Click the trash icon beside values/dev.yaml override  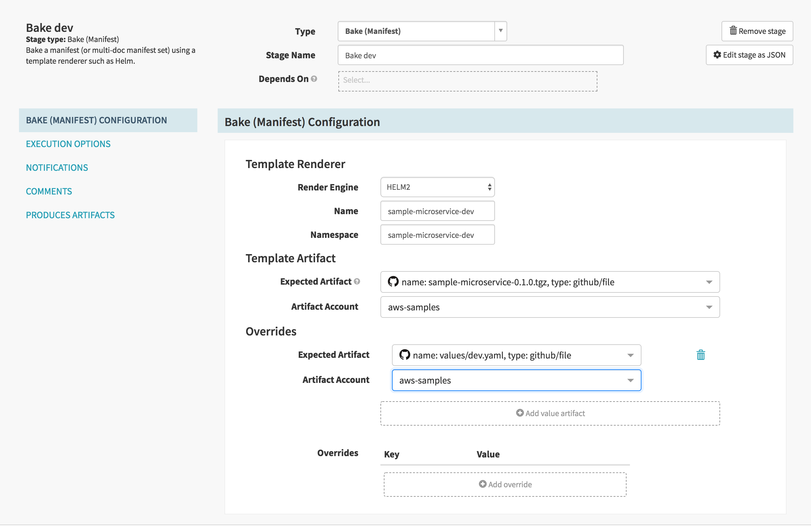700,355
